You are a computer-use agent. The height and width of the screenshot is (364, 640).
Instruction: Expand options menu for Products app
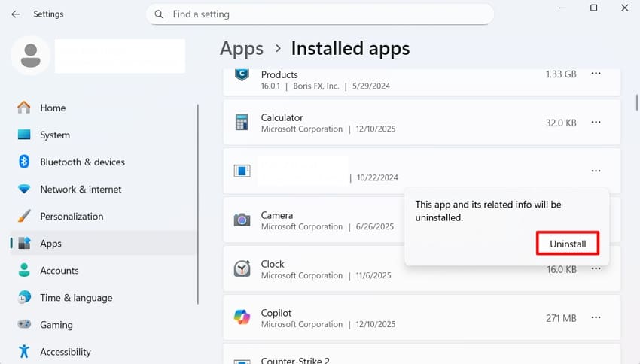pyautogui.click(x=596, y=74)
